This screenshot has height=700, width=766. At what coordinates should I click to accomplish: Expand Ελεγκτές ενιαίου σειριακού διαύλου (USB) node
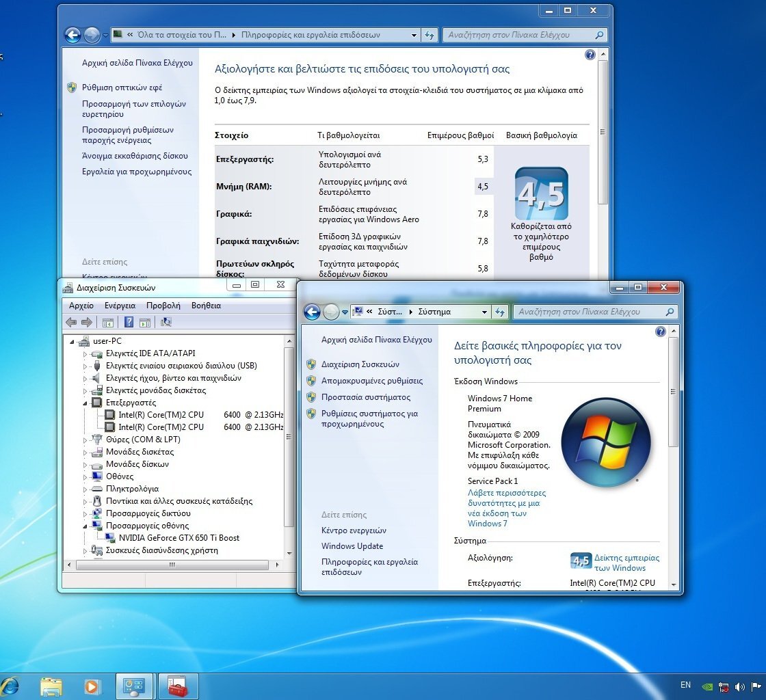coord(85,366)
